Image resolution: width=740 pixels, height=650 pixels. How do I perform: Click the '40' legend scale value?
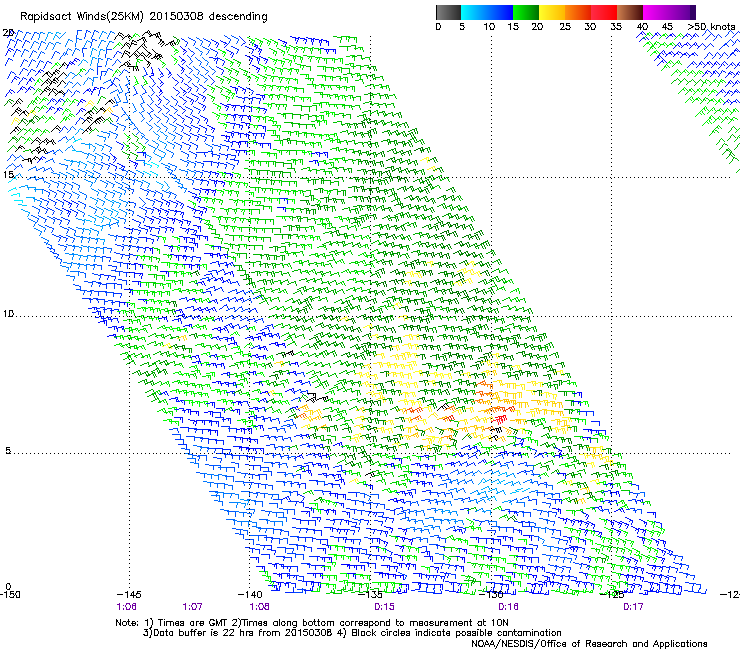click(x=642, y=27)
